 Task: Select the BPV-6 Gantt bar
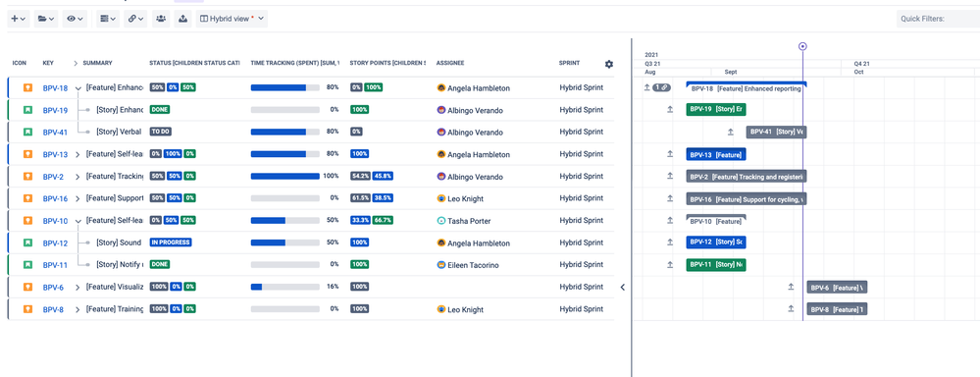point(837,288)
